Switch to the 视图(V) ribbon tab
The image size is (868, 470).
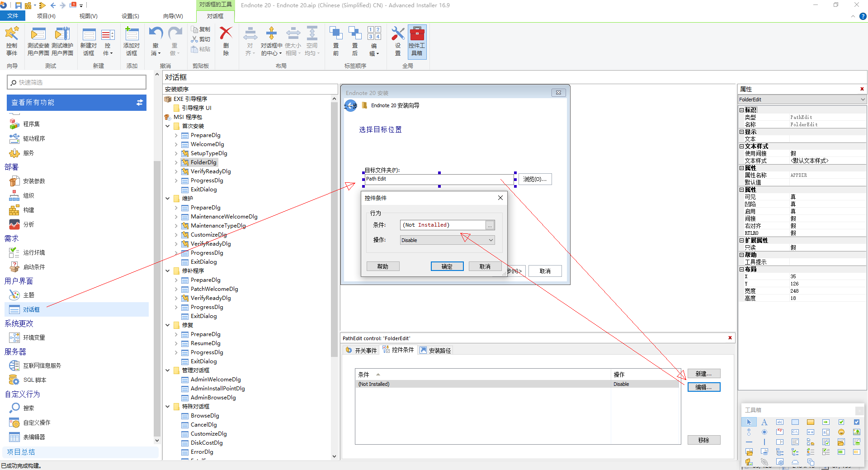click(x=88, y=16)
